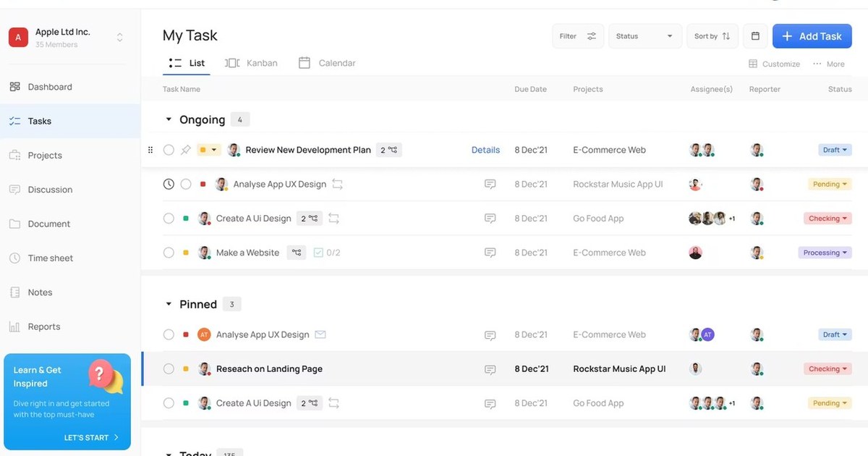Viewport: 868px width, 456px height.
Task: Open the Filter options
Action: tap(577, 36)
